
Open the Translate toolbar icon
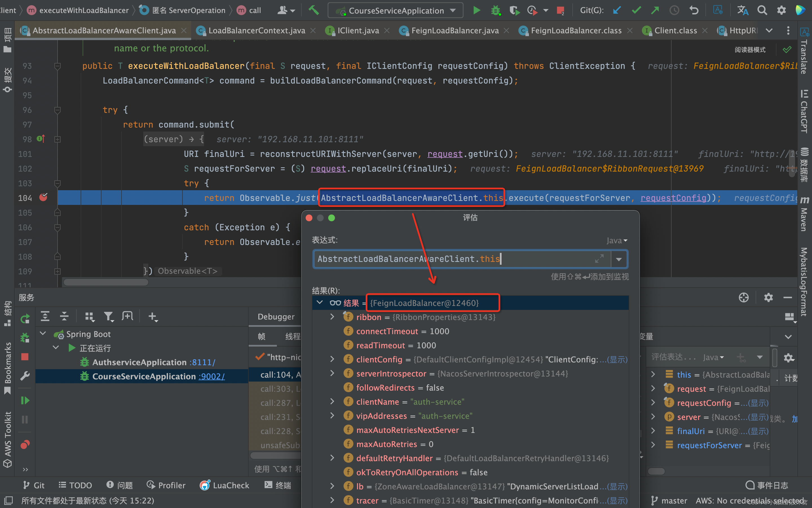(x=743, y=10)
